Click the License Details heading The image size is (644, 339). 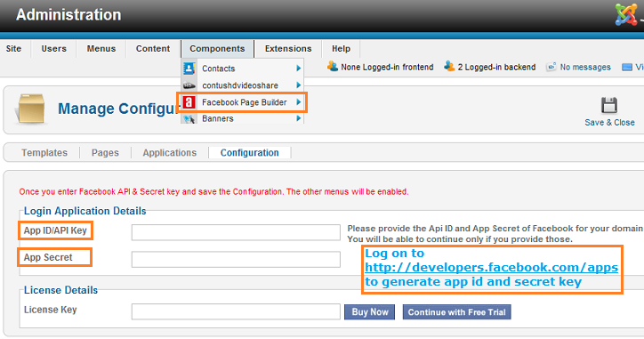coord(60,290)
